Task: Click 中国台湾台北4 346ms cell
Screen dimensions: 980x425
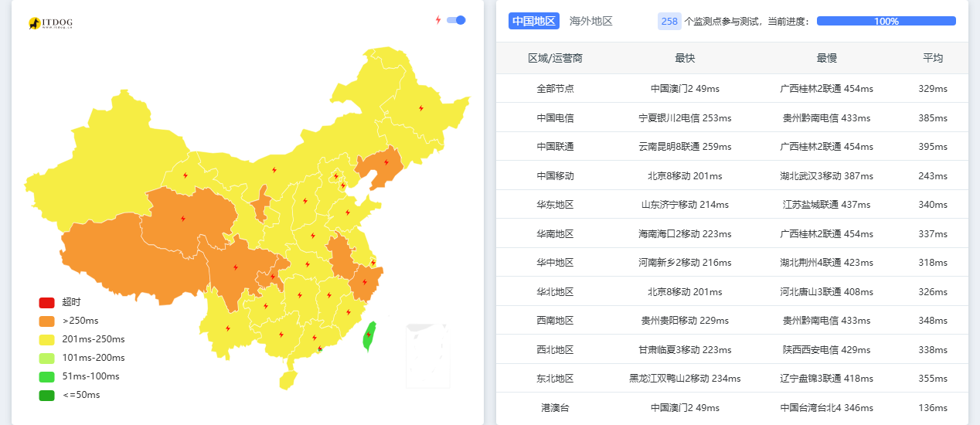Action: (827, 408)
